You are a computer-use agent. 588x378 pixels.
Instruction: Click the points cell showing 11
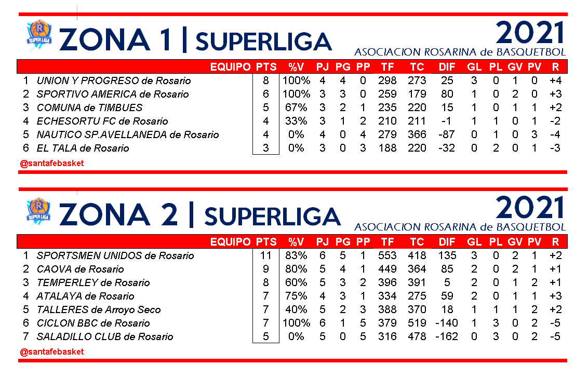[x=266, y=256]
